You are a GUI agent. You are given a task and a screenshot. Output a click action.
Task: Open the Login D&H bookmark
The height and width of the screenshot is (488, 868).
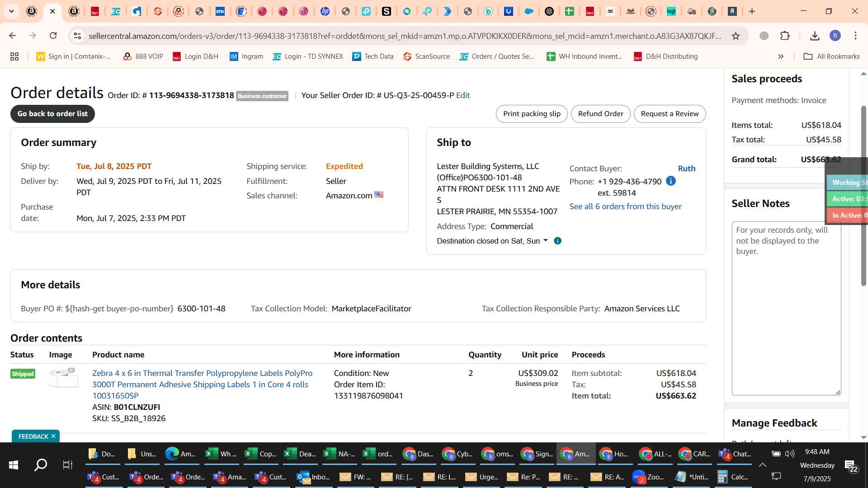point(195,56)
